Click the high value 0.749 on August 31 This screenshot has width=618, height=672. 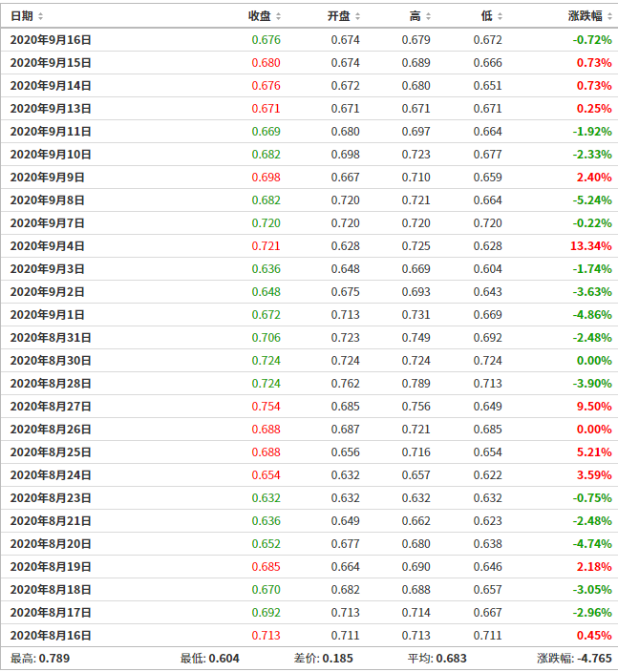(x=416, y=338)
